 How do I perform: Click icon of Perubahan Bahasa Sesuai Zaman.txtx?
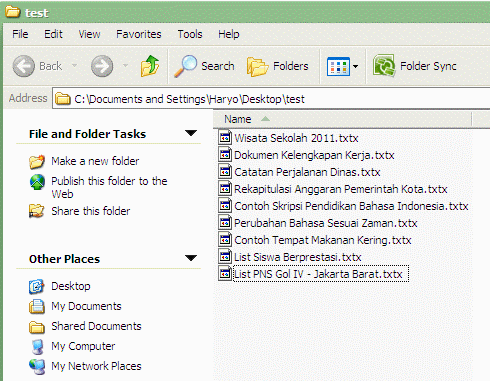(225, 222)
